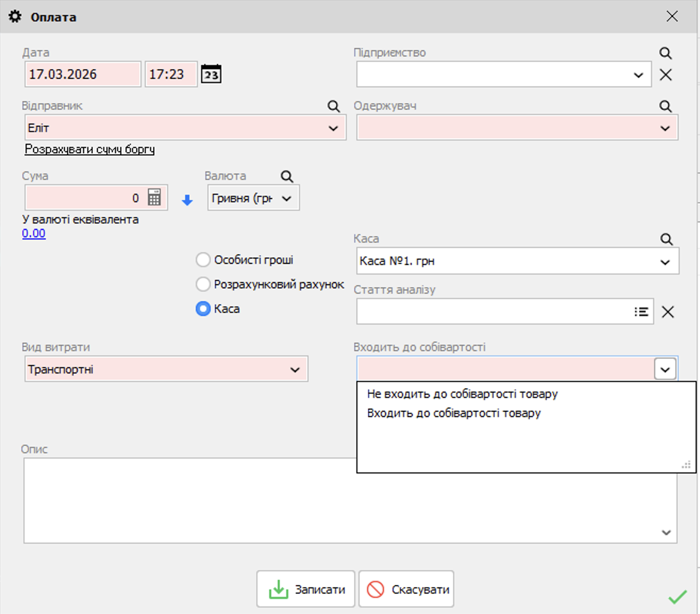The height and width of the screenshot is (614, 700).
Task: Select the Особисті гроші radio button
Action: pyautogui.click(x=203, y=259)
